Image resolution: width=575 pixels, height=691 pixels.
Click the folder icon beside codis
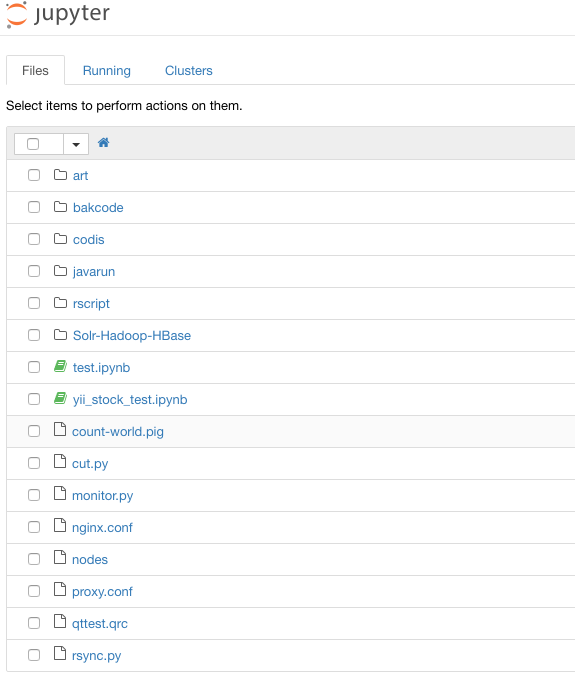[60, 239]
